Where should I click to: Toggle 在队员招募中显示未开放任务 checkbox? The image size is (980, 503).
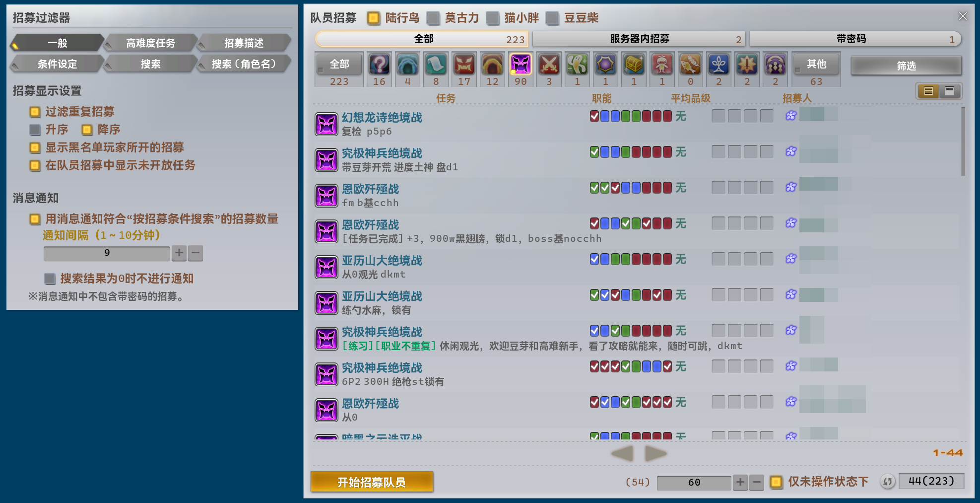point(35,165)
